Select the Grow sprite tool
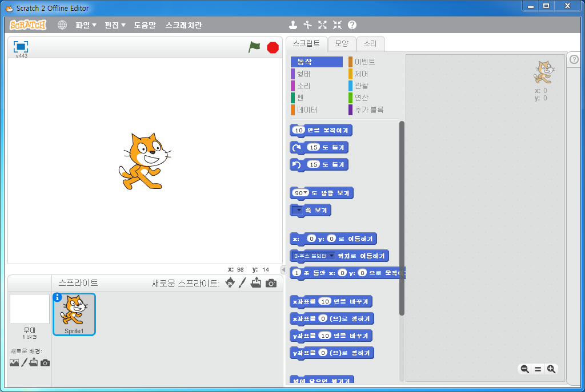Image resolution: width=585 pixels, height=392 pixels. pos(322,25)
